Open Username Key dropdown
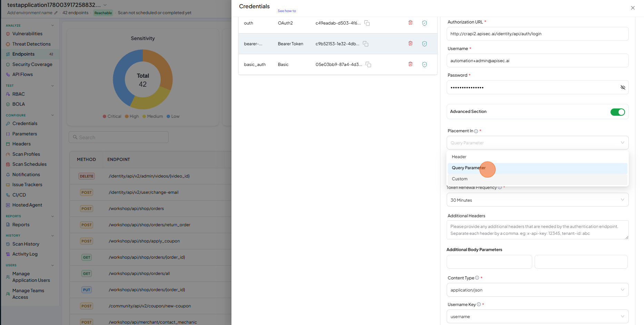This screenshot has width=644, height=325. tap(537, 316)
